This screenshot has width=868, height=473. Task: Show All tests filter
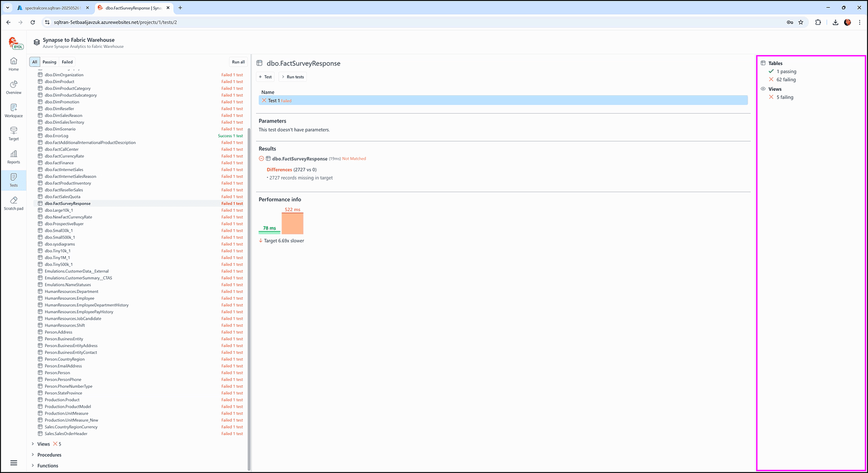35,62
